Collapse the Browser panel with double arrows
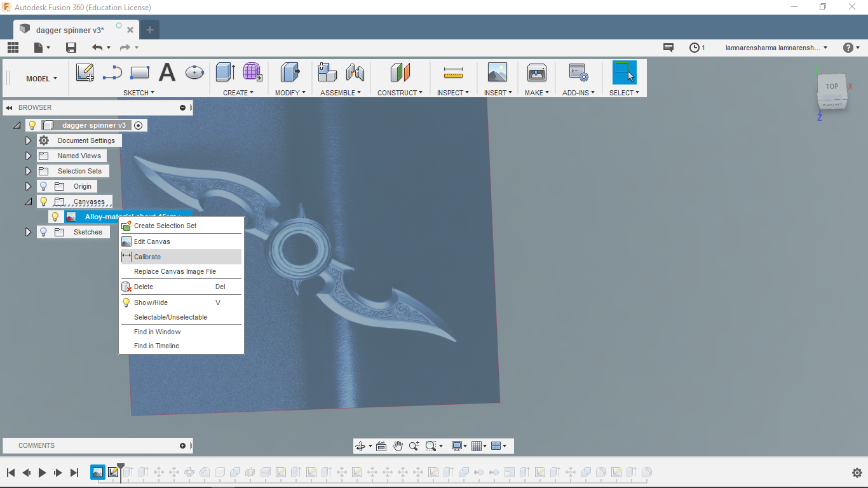This screenshot has width=868, height=488. click(x=9, y=107)
